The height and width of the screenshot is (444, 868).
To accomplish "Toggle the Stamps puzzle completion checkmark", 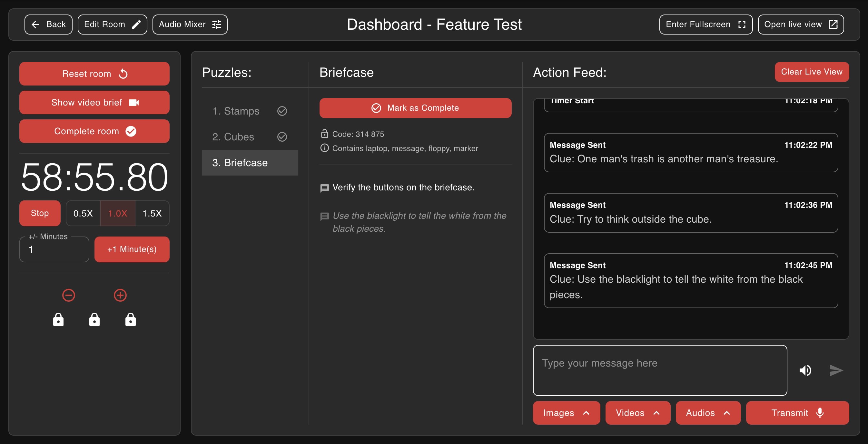I will point(282,111).
